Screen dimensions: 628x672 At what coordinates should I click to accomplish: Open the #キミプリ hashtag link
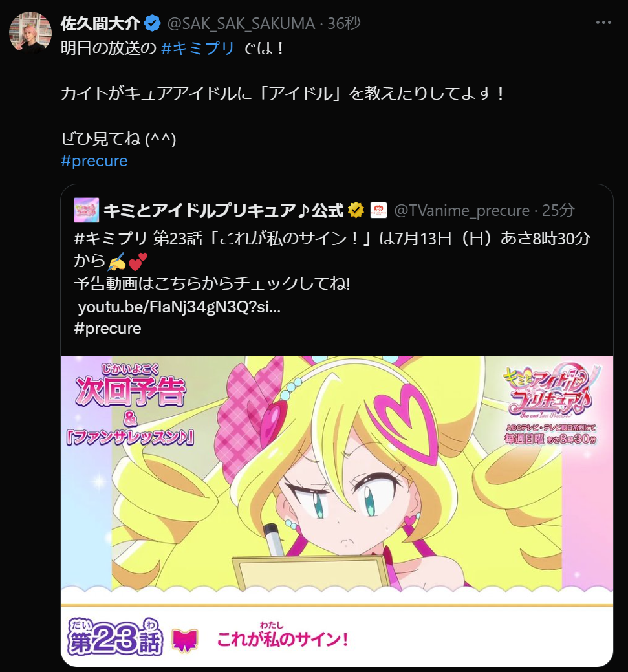coord(198,48)
